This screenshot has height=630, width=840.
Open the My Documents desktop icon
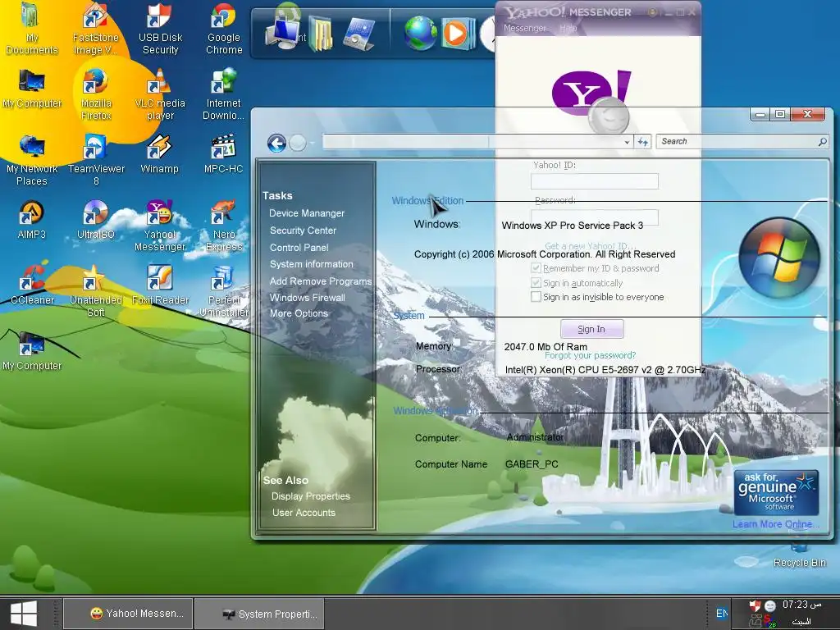[x=32, y=28]
